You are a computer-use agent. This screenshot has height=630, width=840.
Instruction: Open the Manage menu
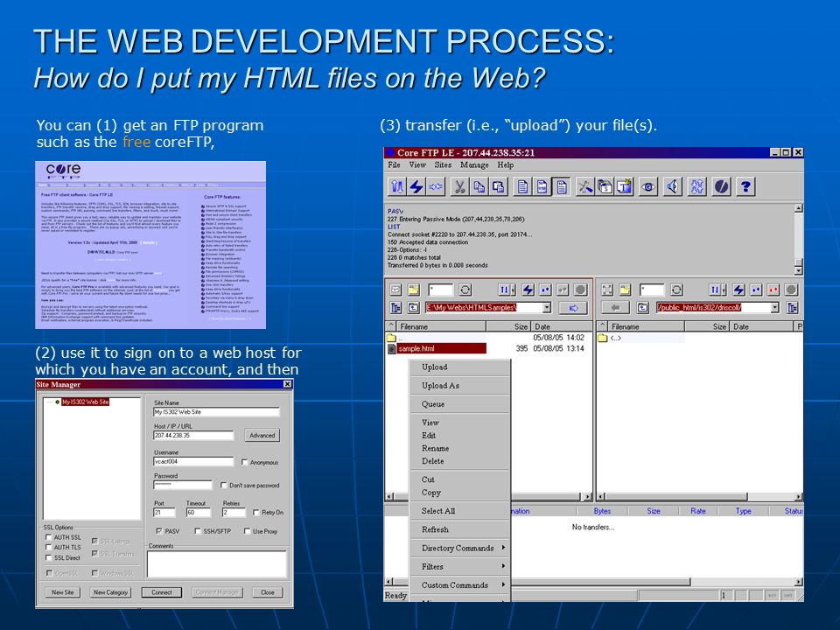click(x=474, y=165)
